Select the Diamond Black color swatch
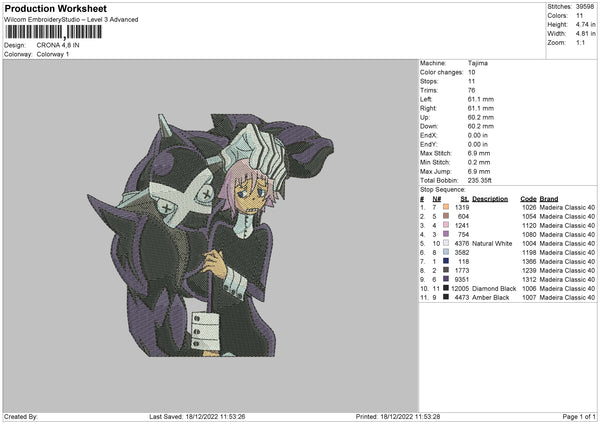Viewport: 600px width, 424px height. point(446,288)
